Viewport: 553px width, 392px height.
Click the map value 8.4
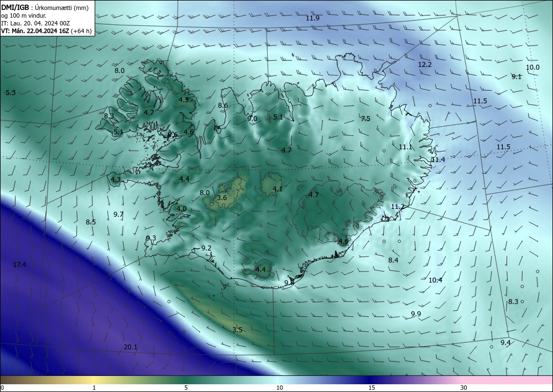(x=393, y=260)
